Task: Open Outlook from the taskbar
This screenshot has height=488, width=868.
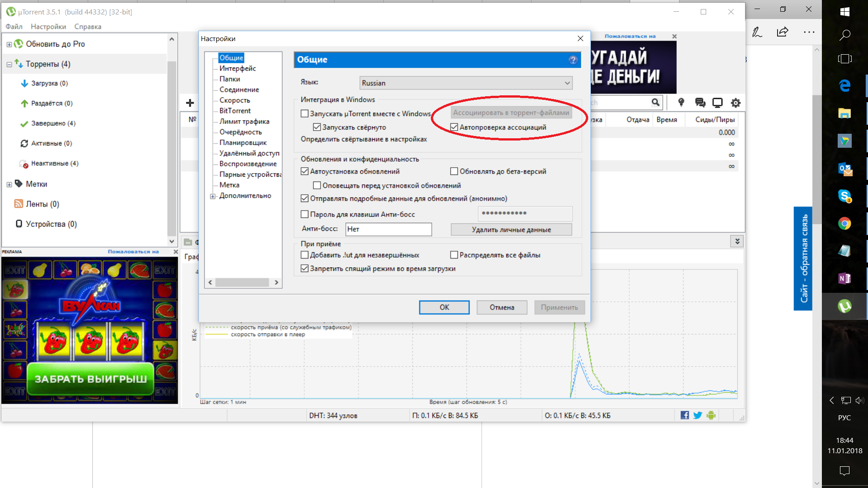Action: coord(844,169)
